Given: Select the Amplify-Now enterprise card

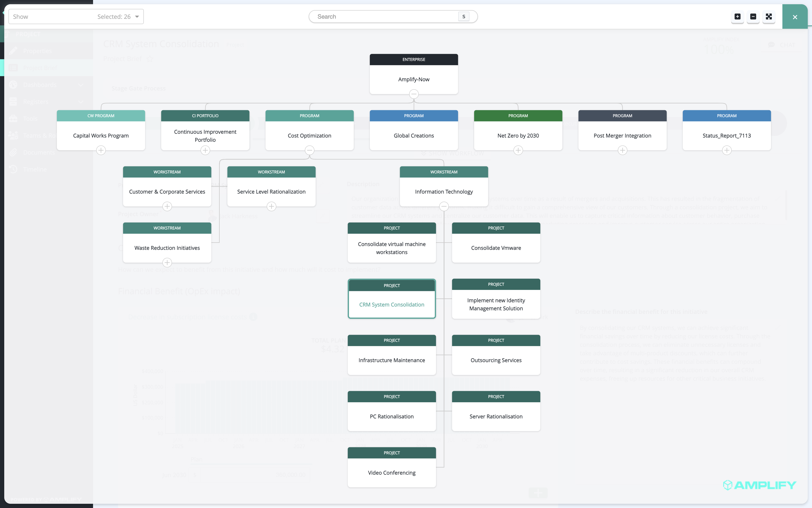Looking at the screenshot, I should click(x=414, y=74).
